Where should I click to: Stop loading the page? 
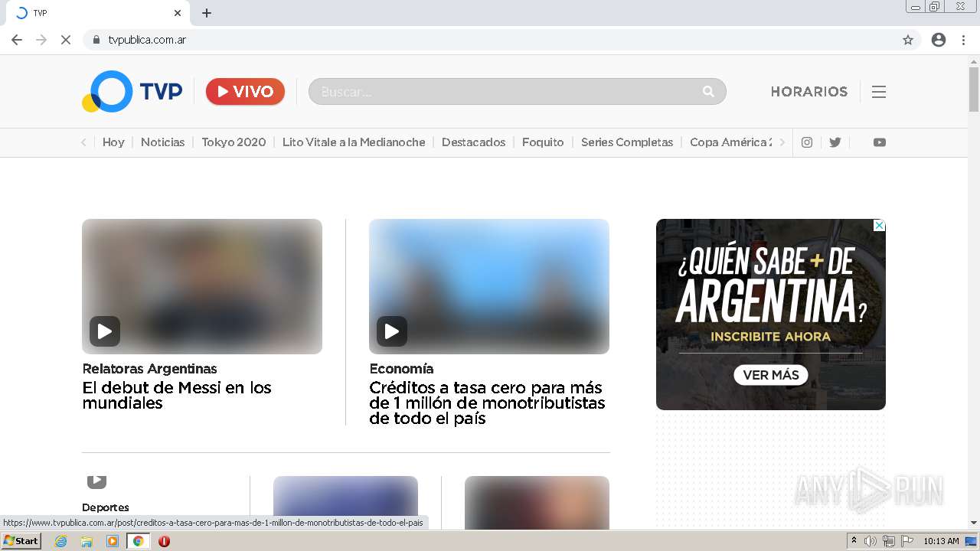point(66,40)
